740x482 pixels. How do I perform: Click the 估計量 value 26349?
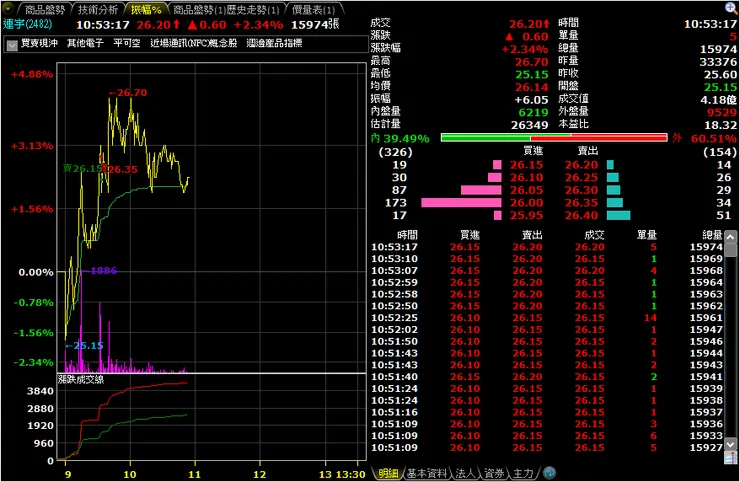530,125
